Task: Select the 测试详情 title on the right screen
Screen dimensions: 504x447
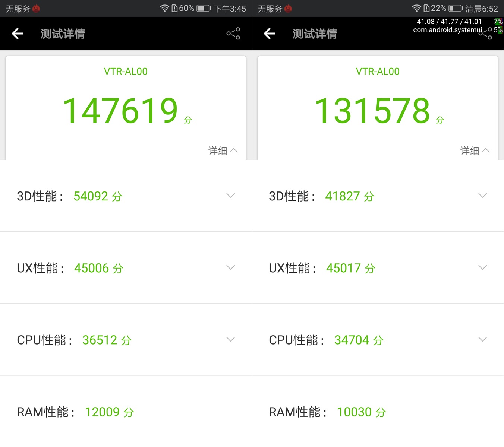Action: 315,34
